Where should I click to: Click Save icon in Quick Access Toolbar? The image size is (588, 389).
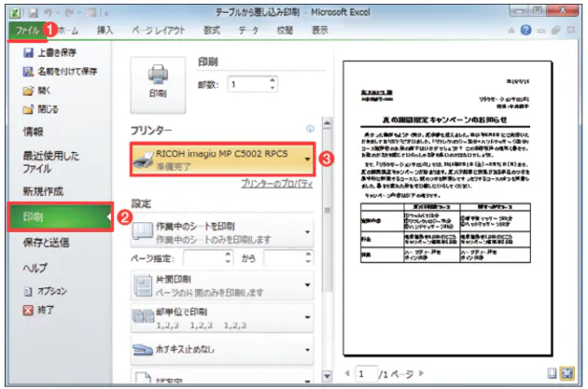point(34,13)
